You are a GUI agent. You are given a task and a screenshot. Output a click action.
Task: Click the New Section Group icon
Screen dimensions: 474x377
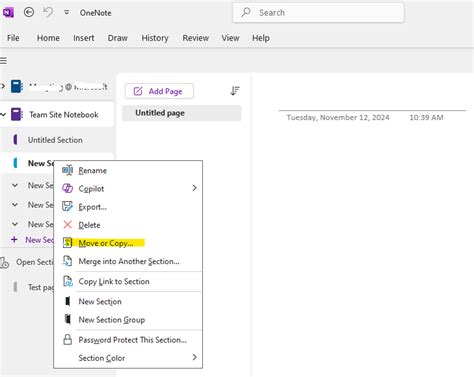[x=68, y=319]
